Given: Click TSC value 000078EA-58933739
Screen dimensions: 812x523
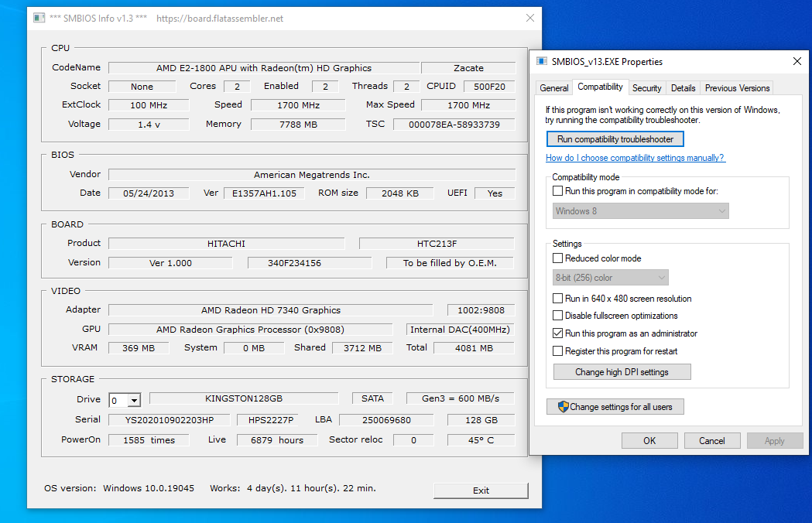Looking at the screenshot, I should click(x=454, y=125).
